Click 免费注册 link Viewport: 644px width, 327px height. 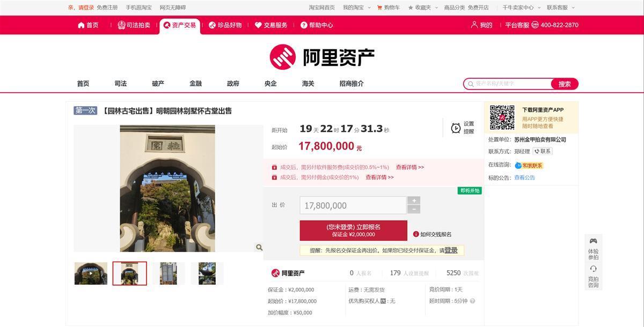coord(107,8)
